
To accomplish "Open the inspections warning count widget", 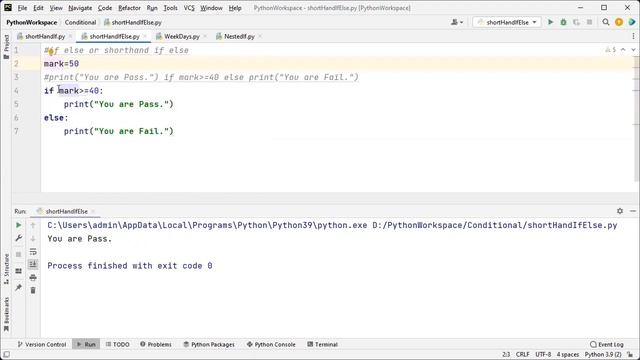I will pyautogui.click(x=611, y=50).
